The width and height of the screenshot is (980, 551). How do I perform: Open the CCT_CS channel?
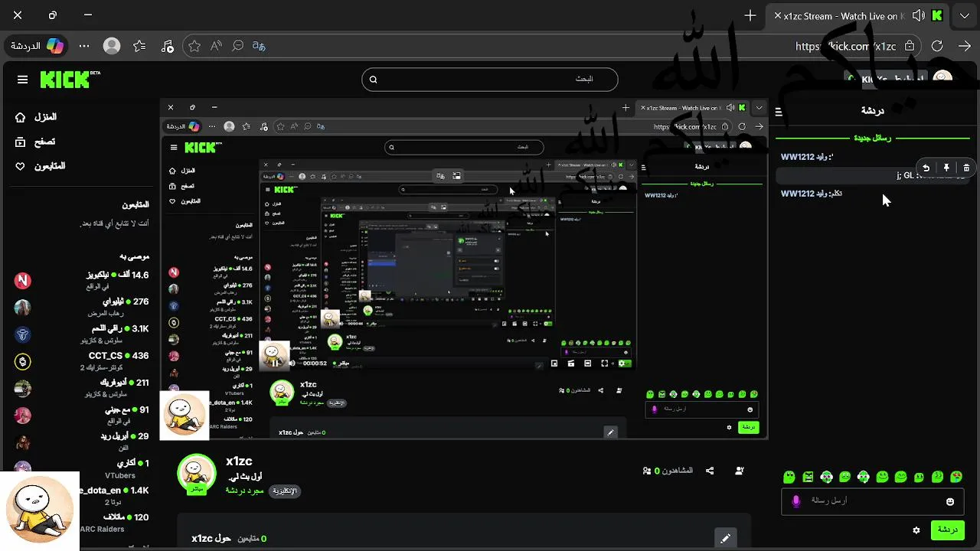(x=80, y=360)
